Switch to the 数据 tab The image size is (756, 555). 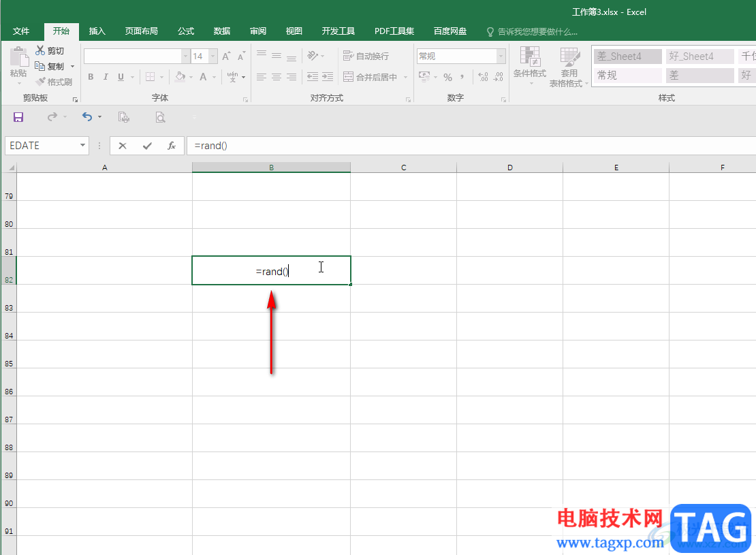[x=222, y=31]
